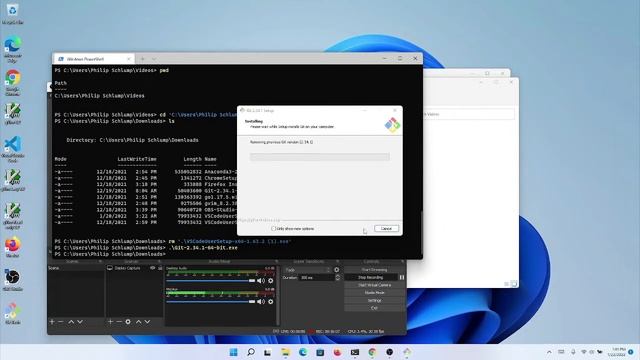Toggle Display Capture visibility eye
Viewport: 640px width, 360px height.
(x=153, y=268)
